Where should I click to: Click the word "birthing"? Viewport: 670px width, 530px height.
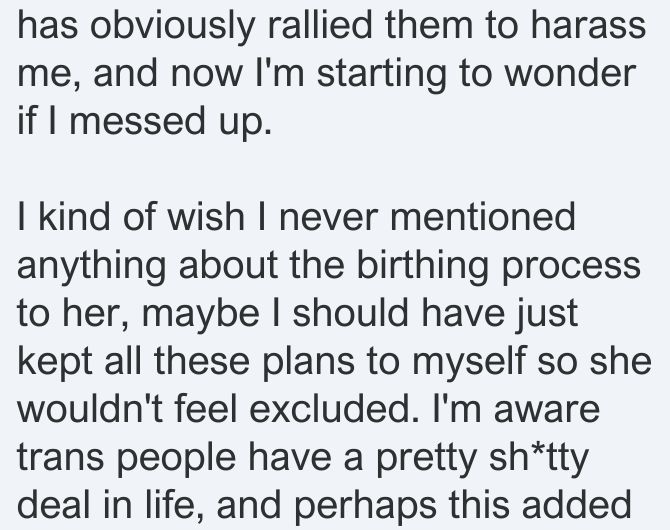pos(422,268)
